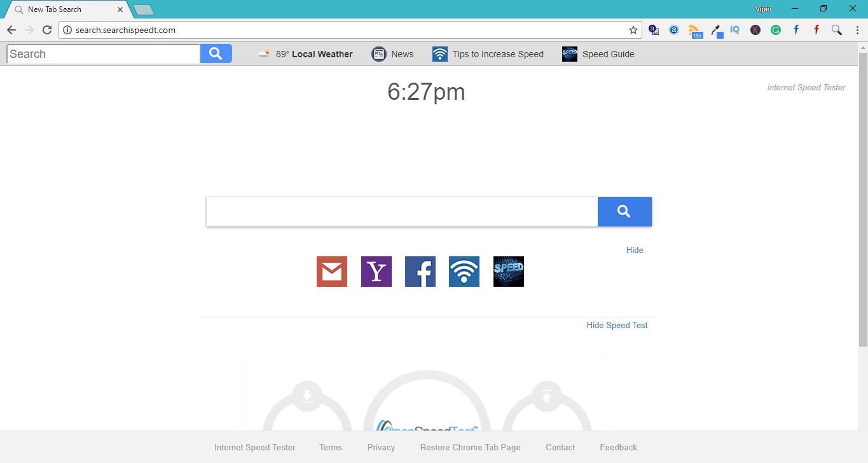Hide the embedded Speed Test widget
This screenshot has width=868, height=463.
616,325
